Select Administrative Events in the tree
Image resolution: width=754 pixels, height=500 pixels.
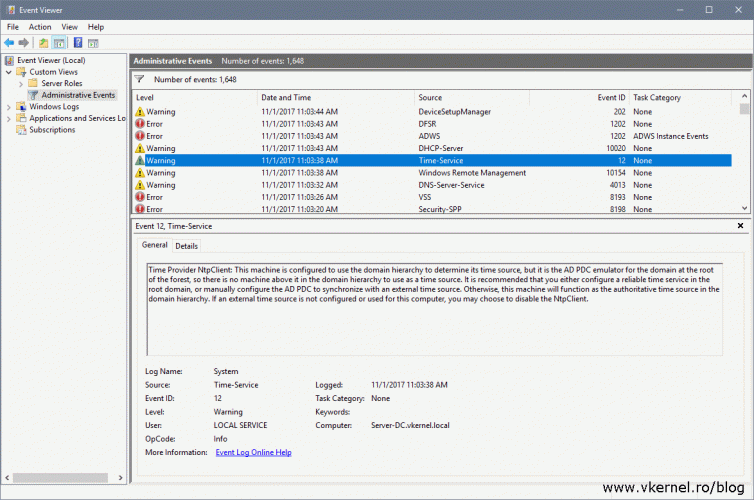78,95
